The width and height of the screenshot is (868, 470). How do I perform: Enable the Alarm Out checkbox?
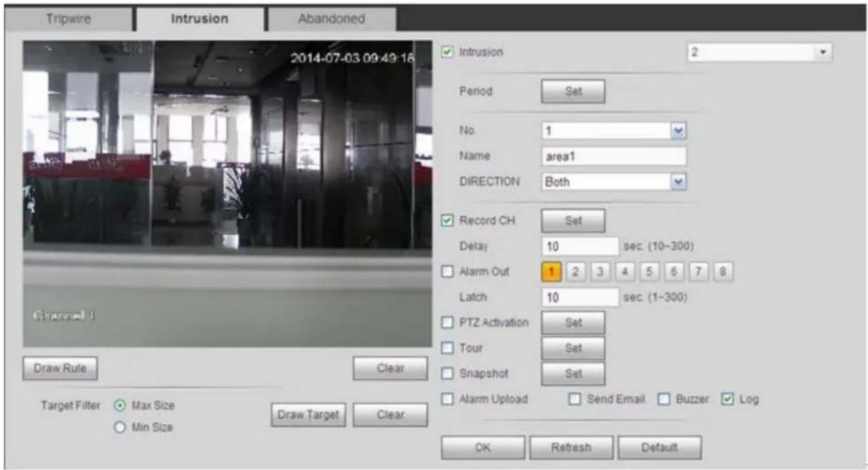pyautogui.click(x=447, y=272)
